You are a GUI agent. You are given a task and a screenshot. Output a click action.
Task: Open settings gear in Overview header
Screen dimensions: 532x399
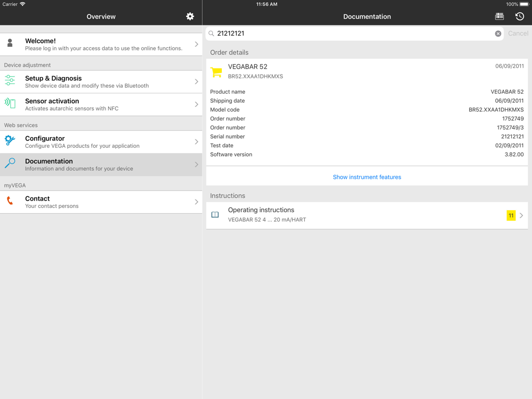(190, 16)
